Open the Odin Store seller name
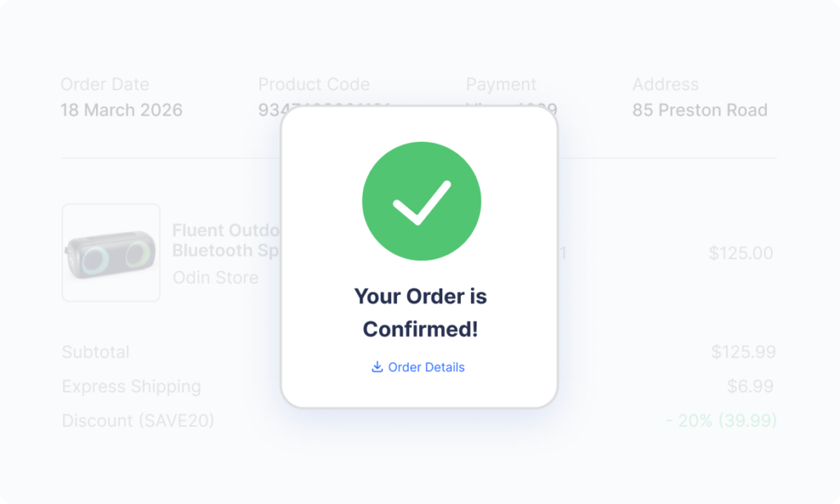Screen dimensions: 840x504 pos(216,278)
